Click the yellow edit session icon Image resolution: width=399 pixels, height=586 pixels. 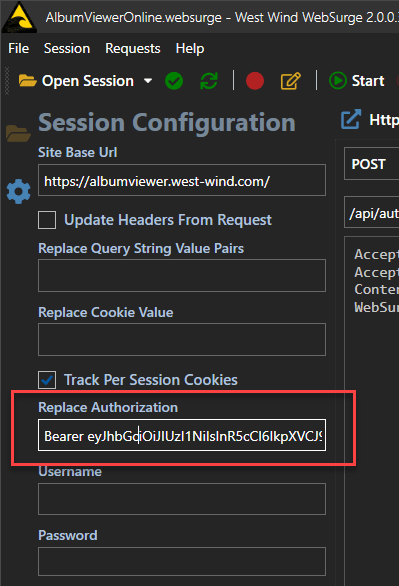click(x=291, y=81)
